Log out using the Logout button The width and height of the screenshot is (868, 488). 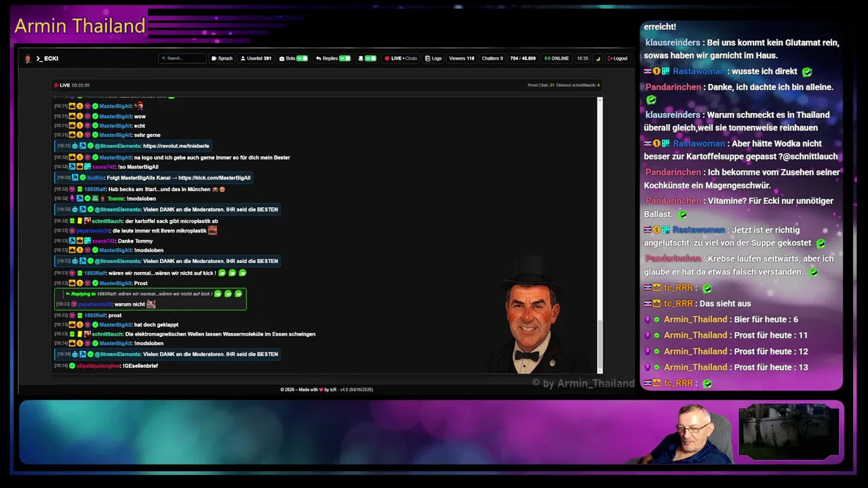(618, 58)
